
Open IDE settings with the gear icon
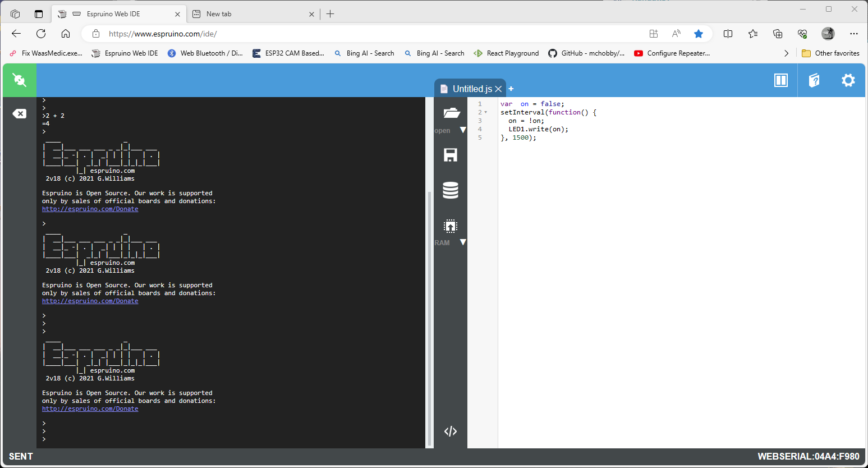point(848,80)
